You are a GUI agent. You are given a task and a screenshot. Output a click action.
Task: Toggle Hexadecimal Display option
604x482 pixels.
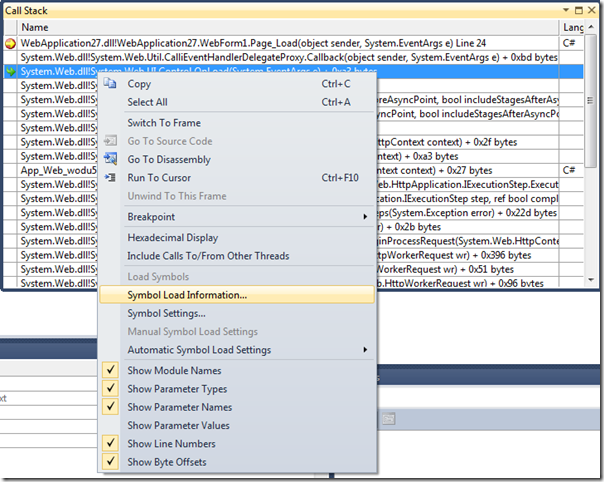coord(236,237)
